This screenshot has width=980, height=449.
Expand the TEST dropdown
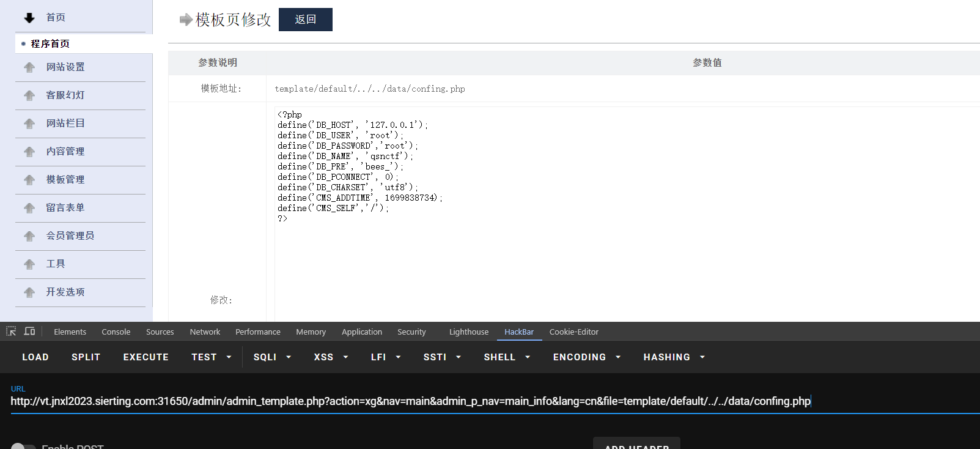211,357
